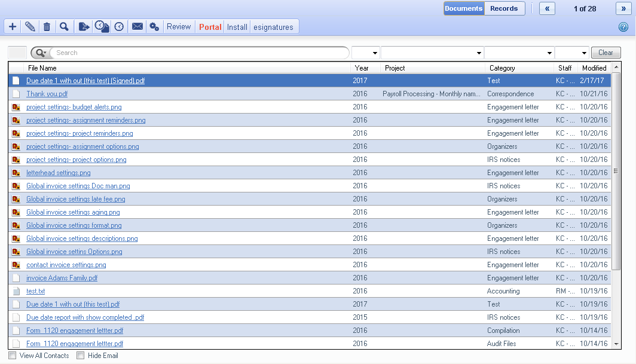Click the magnifying glass toolbar icon
The height and width of the screenshot is (364, 636).
[x=64, y=27]
